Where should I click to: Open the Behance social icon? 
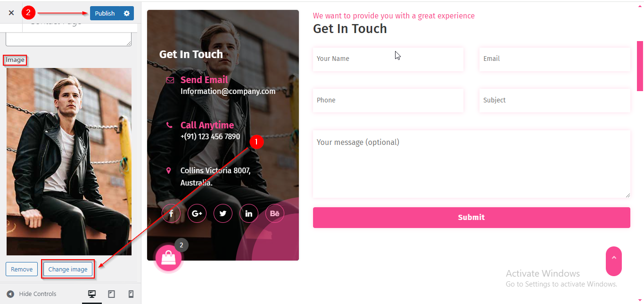pyautogui.click(x=275, y=213)
